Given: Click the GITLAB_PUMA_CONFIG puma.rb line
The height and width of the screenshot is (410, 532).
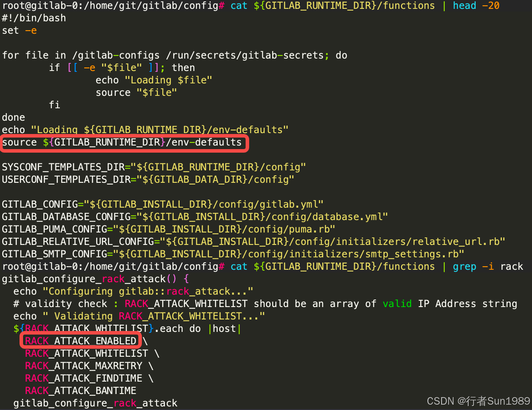Looking at the screenshot, I should point(168,229).
